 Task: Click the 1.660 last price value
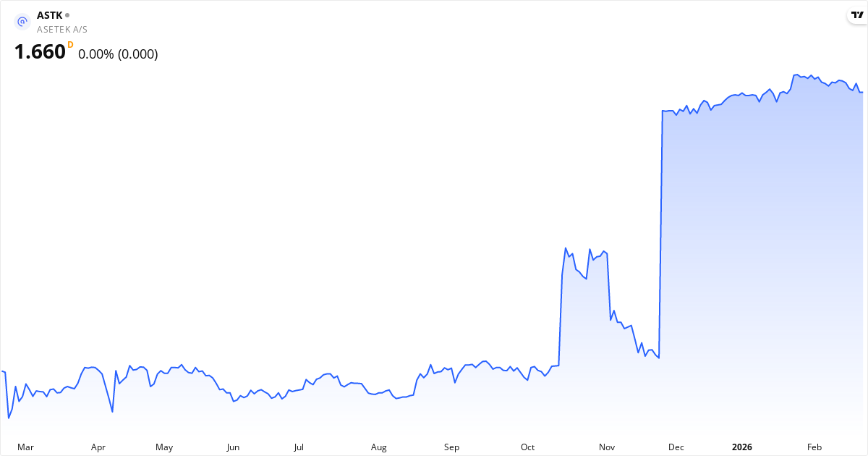pos(40,53)
